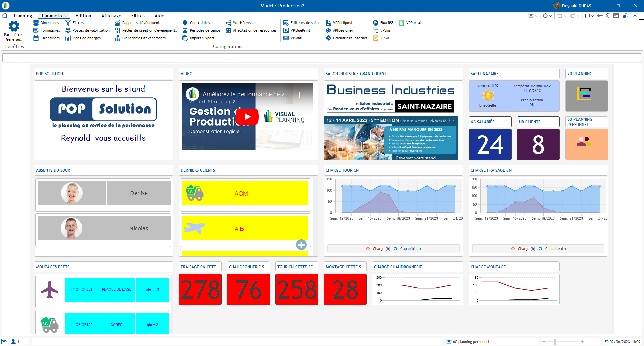This screenshot has height=346, width=644.
Task: Toggle dark mode moon icon
Action: (608, 16)
